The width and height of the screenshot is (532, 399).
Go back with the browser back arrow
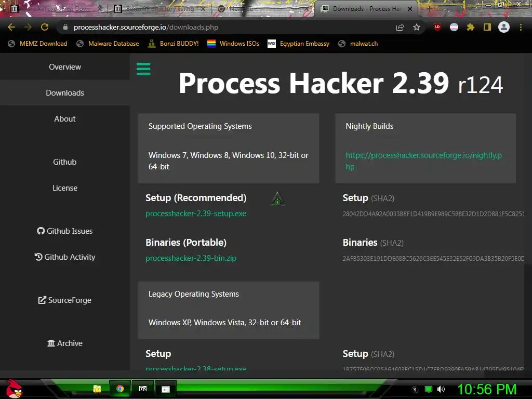click(11, 27)
